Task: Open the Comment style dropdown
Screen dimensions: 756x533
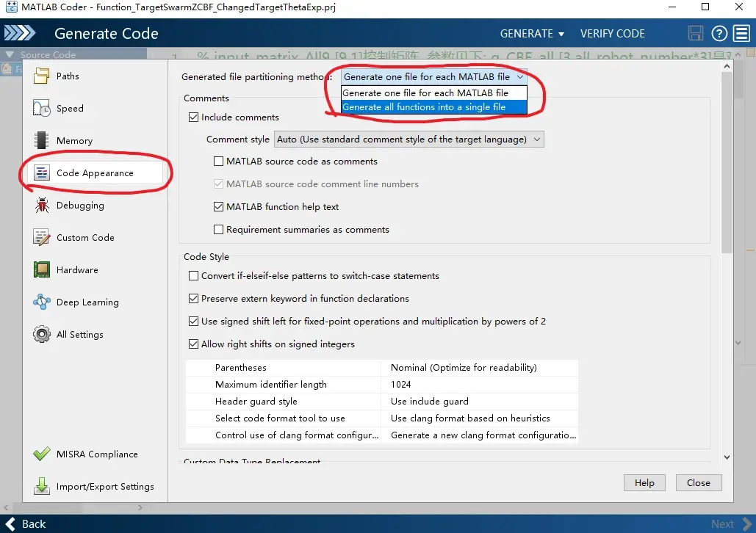Action: pyautogui.click(x=408, y=139)
